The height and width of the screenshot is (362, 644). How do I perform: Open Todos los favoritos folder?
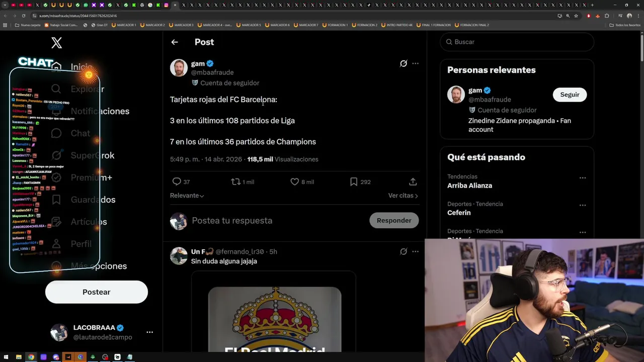coord(624,25)
